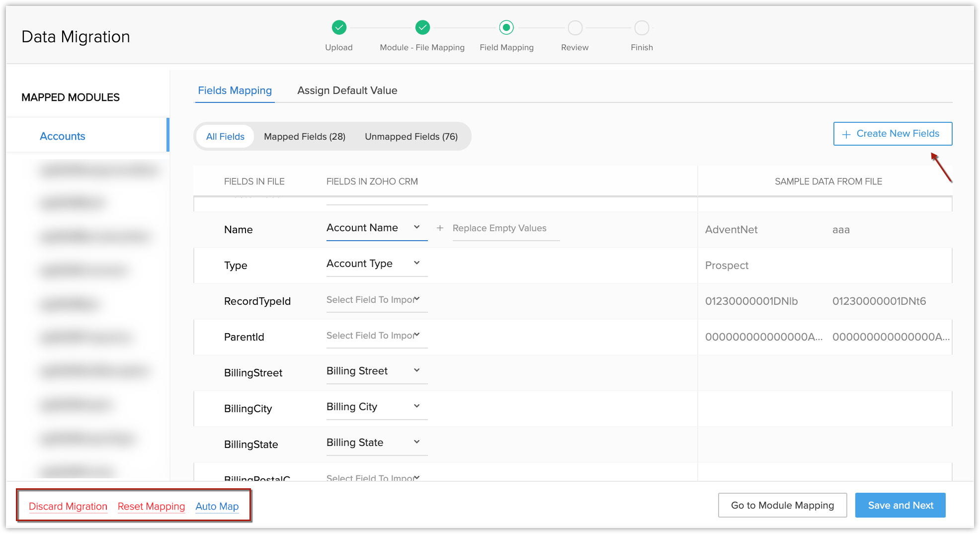Click the plus icon beside Replace Empty Values
980x534 pixels.
click(x=440, y=228)
